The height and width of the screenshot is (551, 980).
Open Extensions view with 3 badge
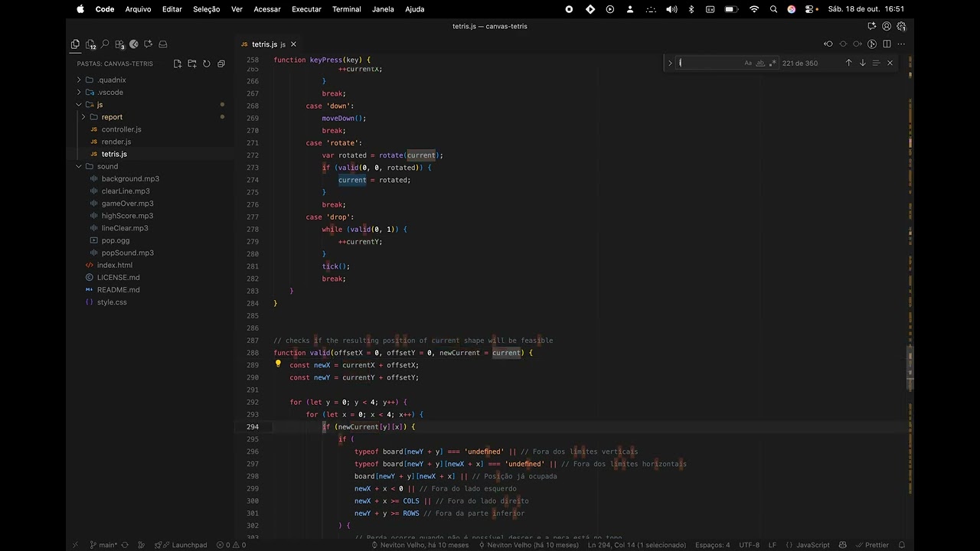[119, 44]
